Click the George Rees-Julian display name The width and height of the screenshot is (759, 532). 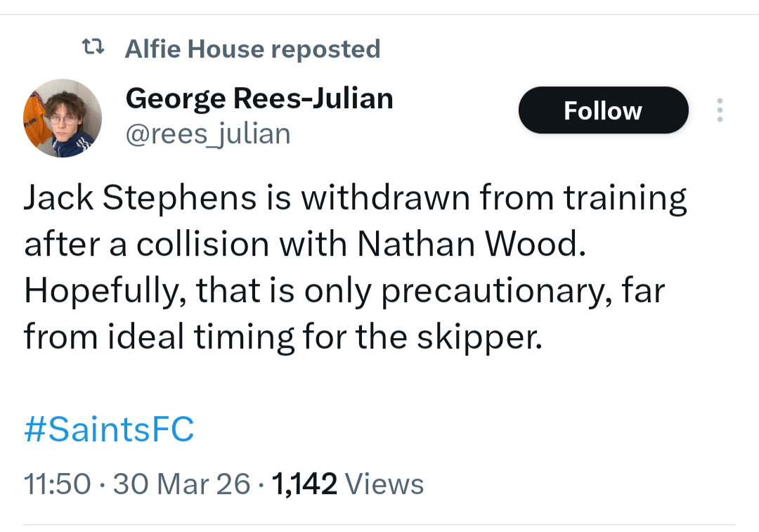click(x=259, y=98)
